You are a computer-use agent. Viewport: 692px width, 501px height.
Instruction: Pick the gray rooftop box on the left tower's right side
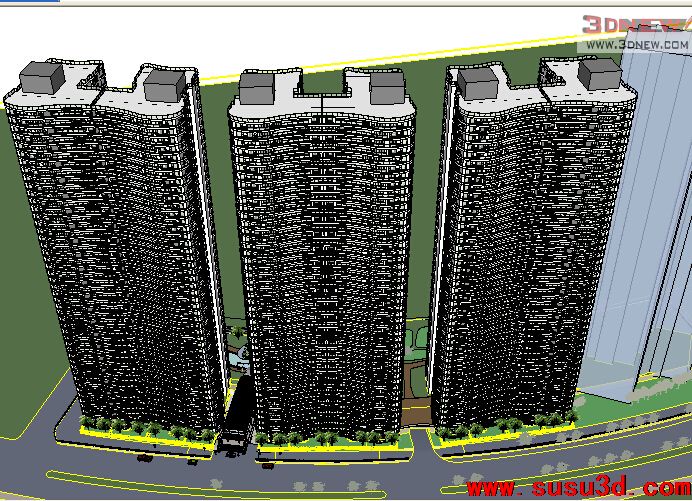[164, 86]
